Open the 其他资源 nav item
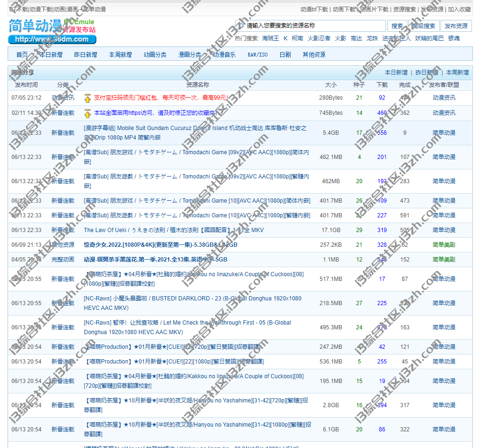 coord(314,55)
